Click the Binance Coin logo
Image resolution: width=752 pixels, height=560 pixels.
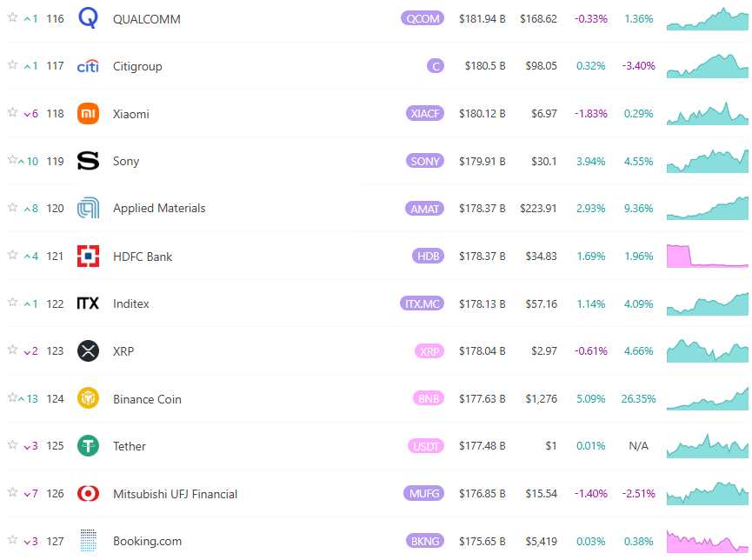(88, 399)
